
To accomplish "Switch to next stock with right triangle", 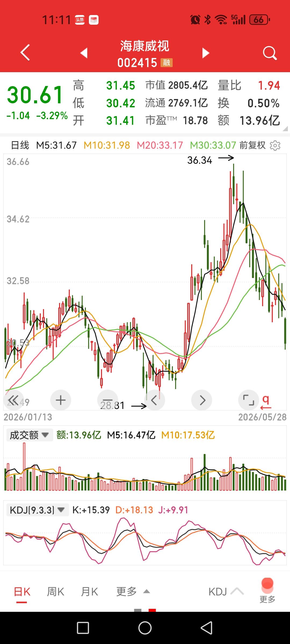I will coord(206,53).
